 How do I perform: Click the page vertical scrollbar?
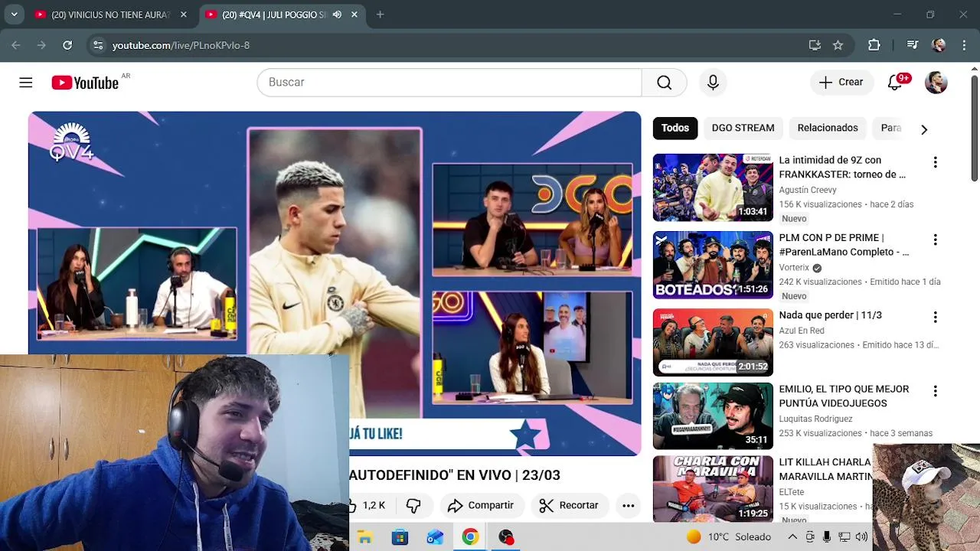coord(974,128)
